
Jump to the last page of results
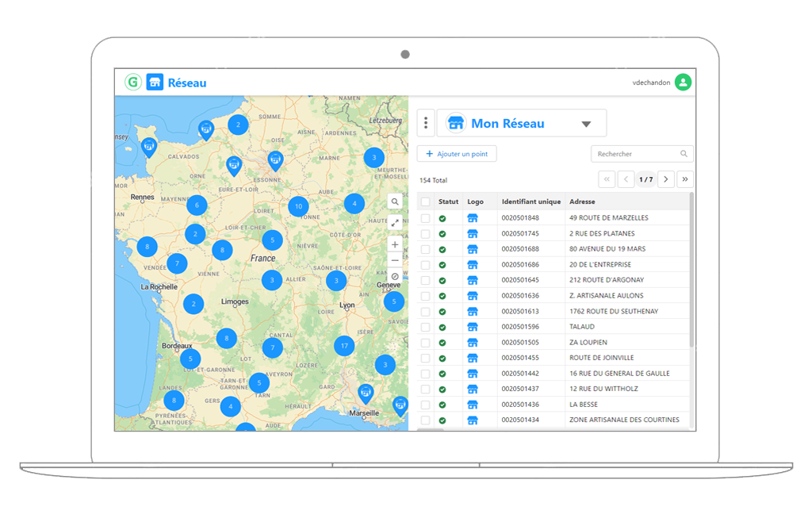click(x=685, y=179)
